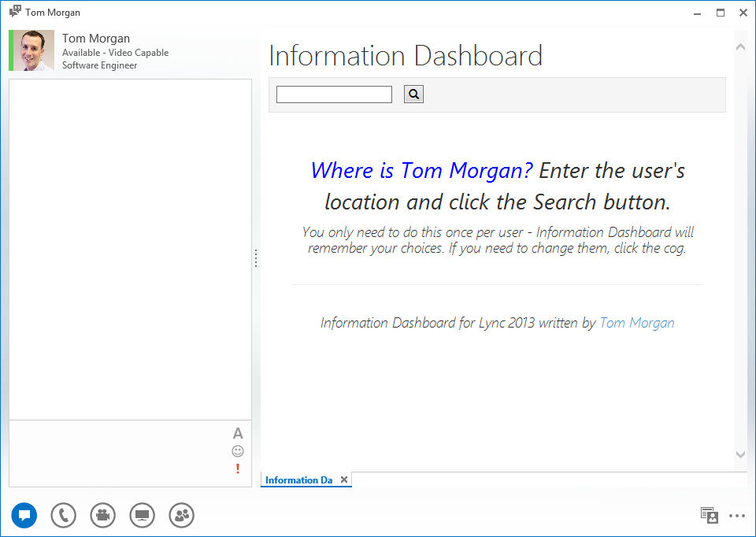Click the vertical panel splitter handle

[x=256, y=258]
